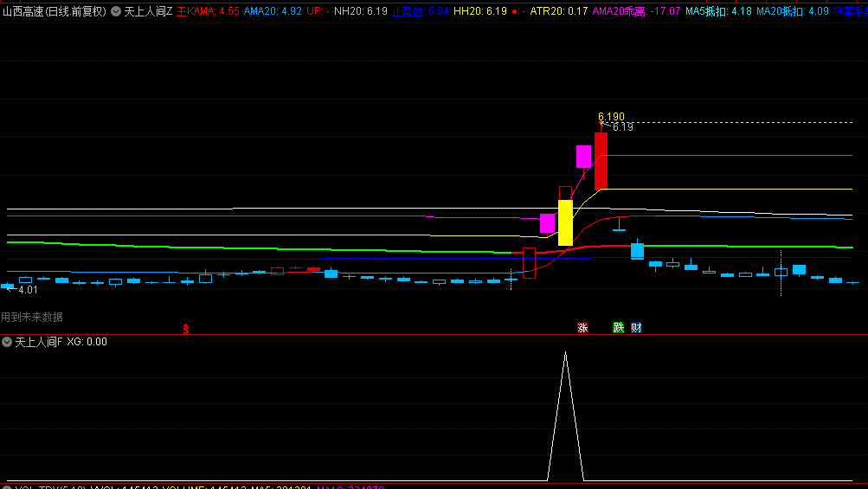The width and height of the screenshot is (868, 489).
Task: Click the 止盈位 5.84 link
Action: point(421,11)
